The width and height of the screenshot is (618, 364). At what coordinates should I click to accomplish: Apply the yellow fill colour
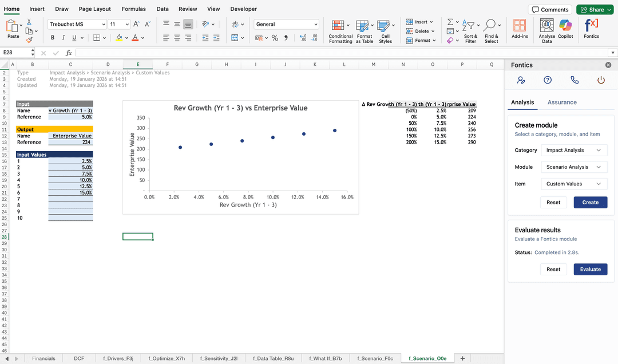119,38
